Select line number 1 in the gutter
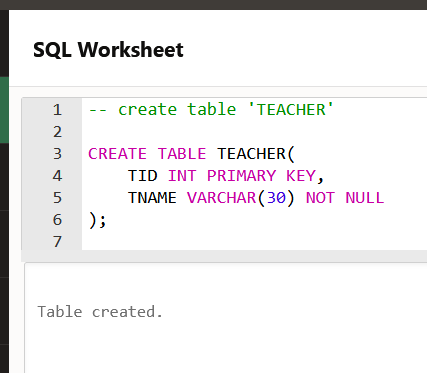 57,110
